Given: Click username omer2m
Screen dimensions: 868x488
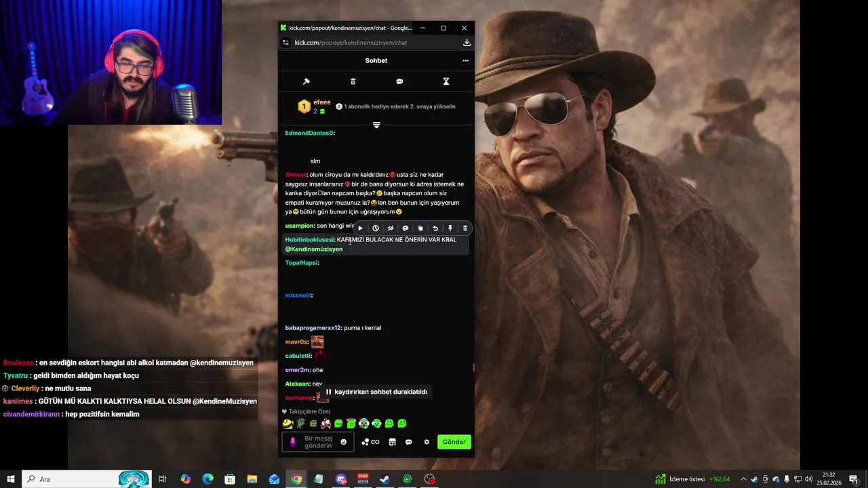Looking at the screenshot, I should 296,370.
